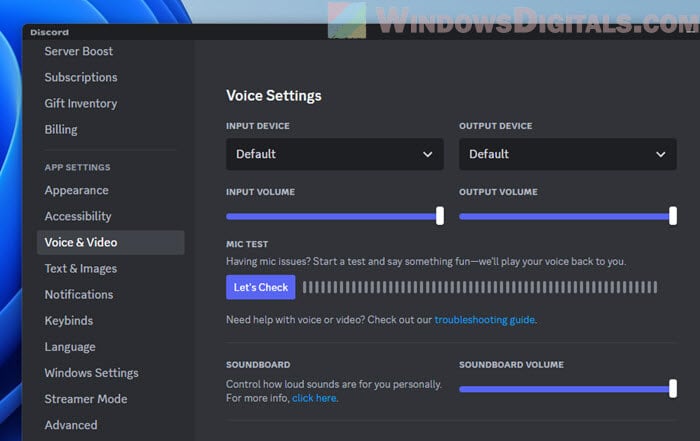Image resolution: width=700 pixels, height=441 pixels.
Task: Open Streamer Mode settings
Action: (86, 399)
